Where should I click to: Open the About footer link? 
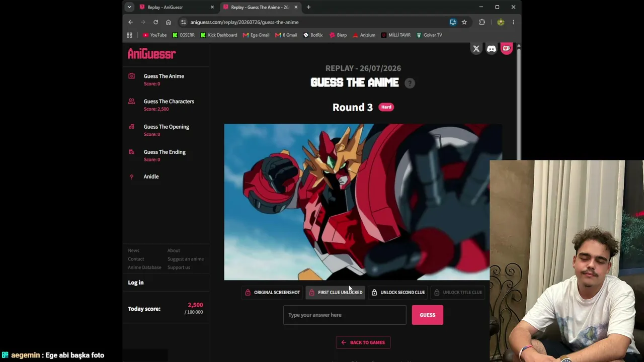coord(174,250)
